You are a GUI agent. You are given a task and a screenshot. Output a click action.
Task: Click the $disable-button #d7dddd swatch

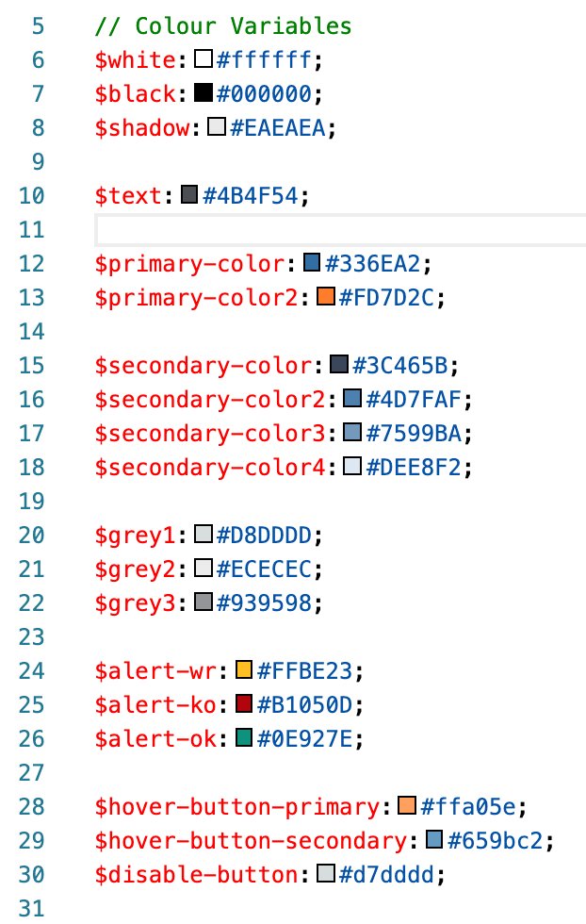tap(326, 873)
